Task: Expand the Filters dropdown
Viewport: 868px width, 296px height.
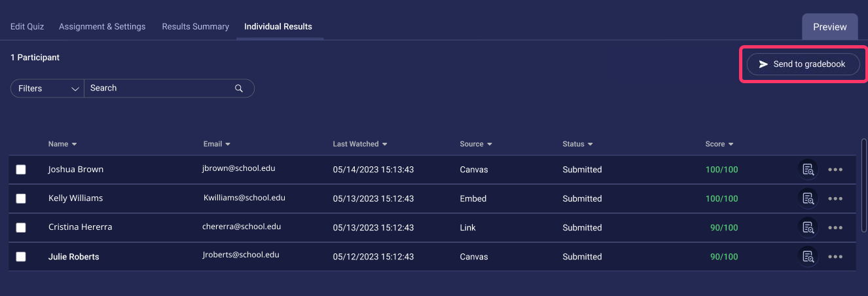Action: 47,88
